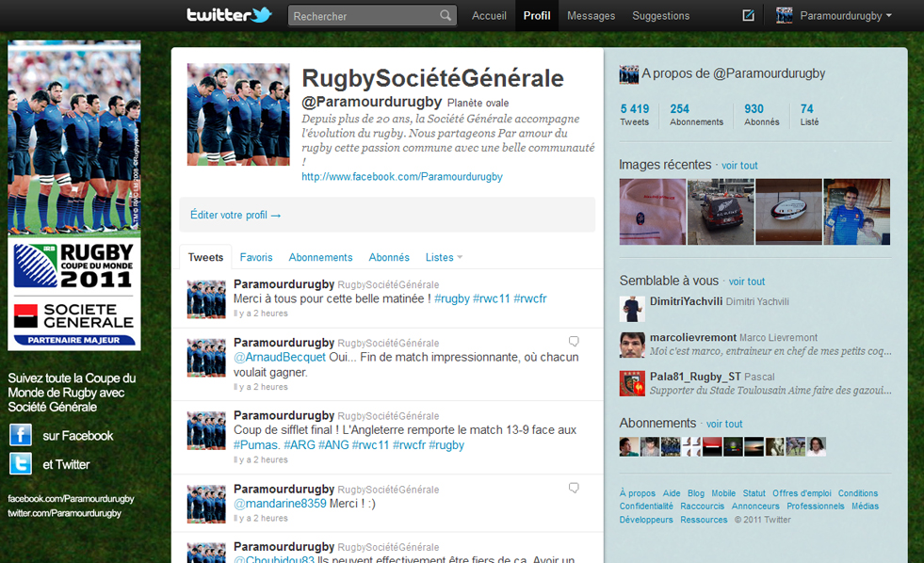The width and height of the screenshot is (924, 563).
Task: Open marcolievremont profile name
Action: pos(693,337)
